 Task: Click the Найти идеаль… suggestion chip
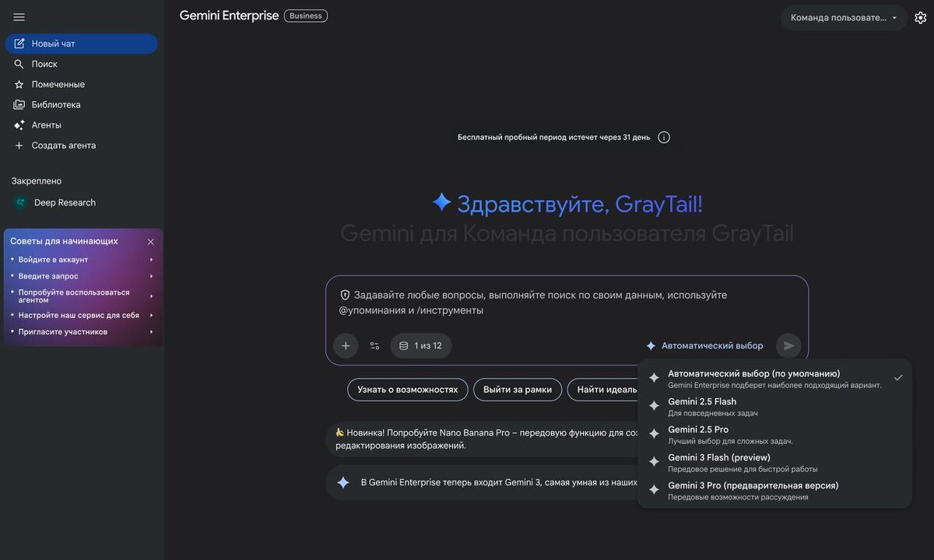604,390
